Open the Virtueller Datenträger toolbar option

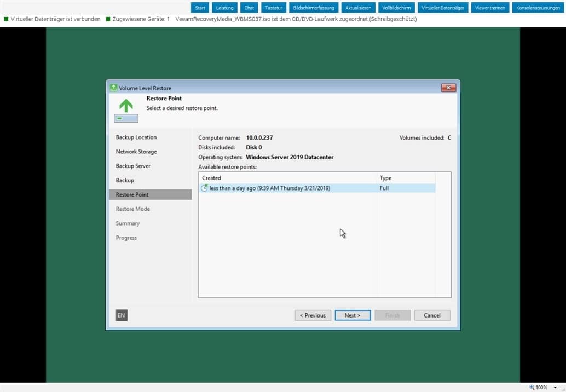pos(443,8)
